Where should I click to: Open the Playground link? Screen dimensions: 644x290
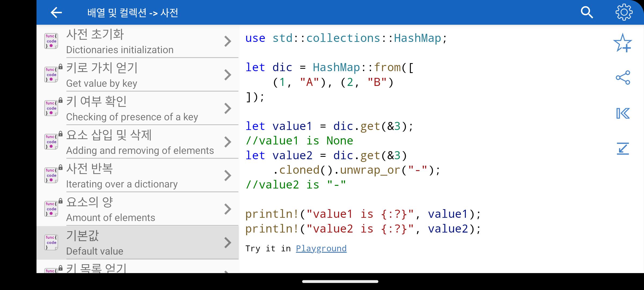pyautogui.click(x=321, y=248)
